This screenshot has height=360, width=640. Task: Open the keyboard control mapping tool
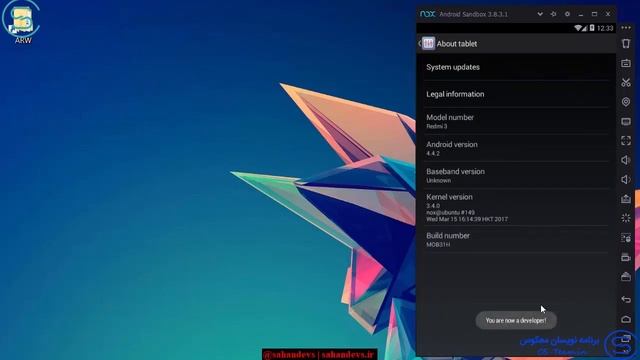point(626,63)
